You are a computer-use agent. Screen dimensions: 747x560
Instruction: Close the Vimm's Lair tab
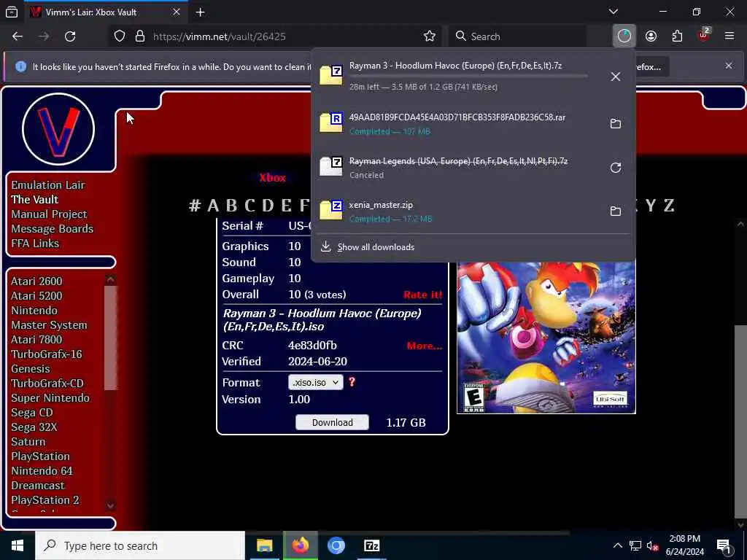click(x=177, y=12)
